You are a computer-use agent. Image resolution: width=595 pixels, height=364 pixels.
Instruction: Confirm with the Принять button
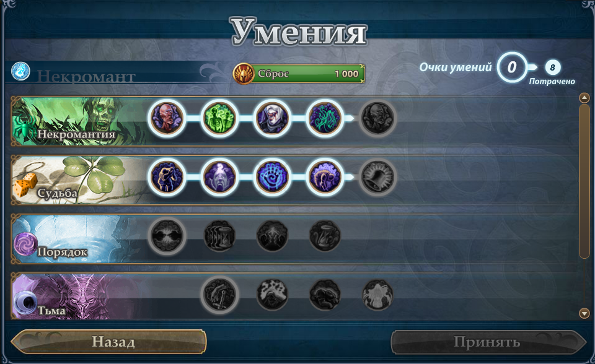click(x=489, y=342)
